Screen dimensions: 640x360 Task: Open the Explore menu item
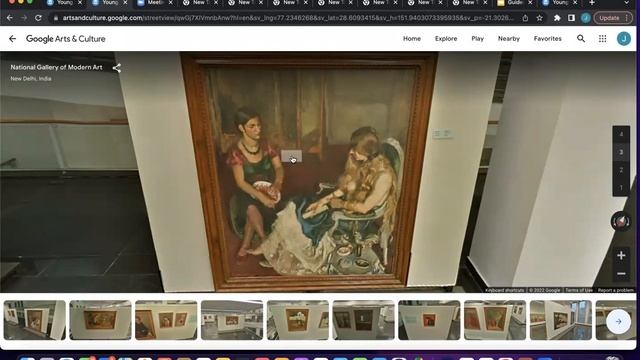pos(446,38)
